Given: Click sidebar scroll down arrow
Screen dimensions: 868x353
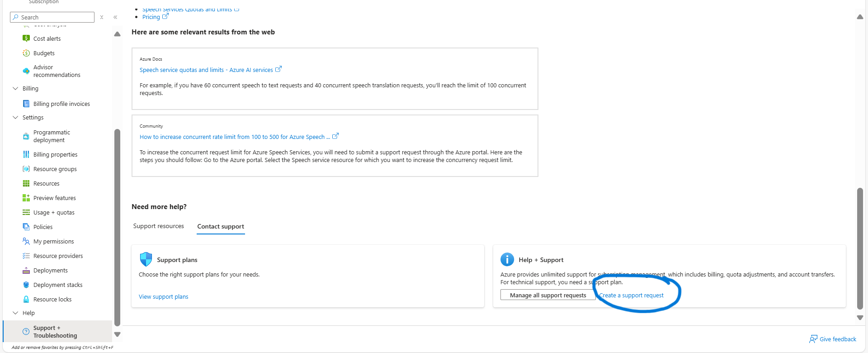Looking at the screenshot, I should coord(118,334).
